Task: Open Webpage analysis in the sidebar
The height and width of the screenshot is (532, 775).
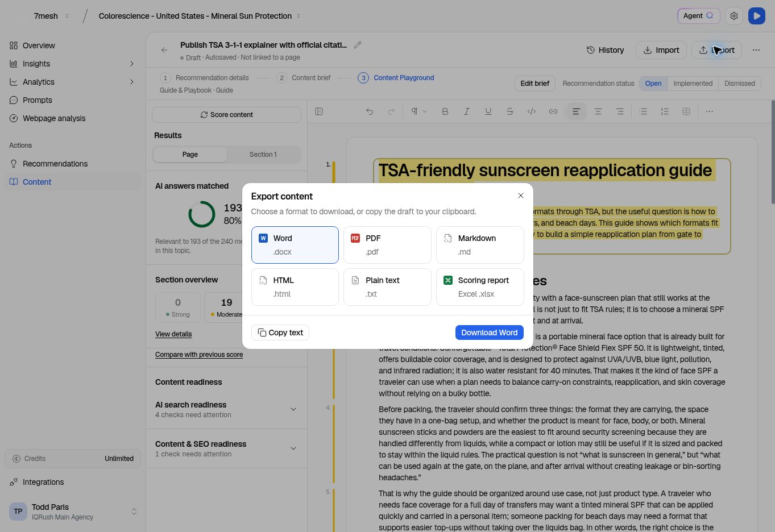Action: coord(72,118)
